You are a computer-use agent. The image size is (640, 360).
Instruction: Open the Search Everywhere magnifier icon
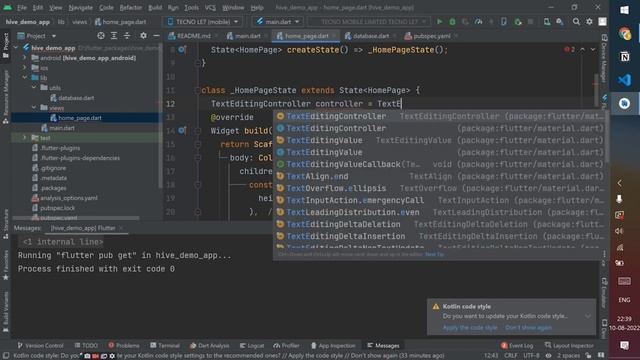(x=576, y=22)
